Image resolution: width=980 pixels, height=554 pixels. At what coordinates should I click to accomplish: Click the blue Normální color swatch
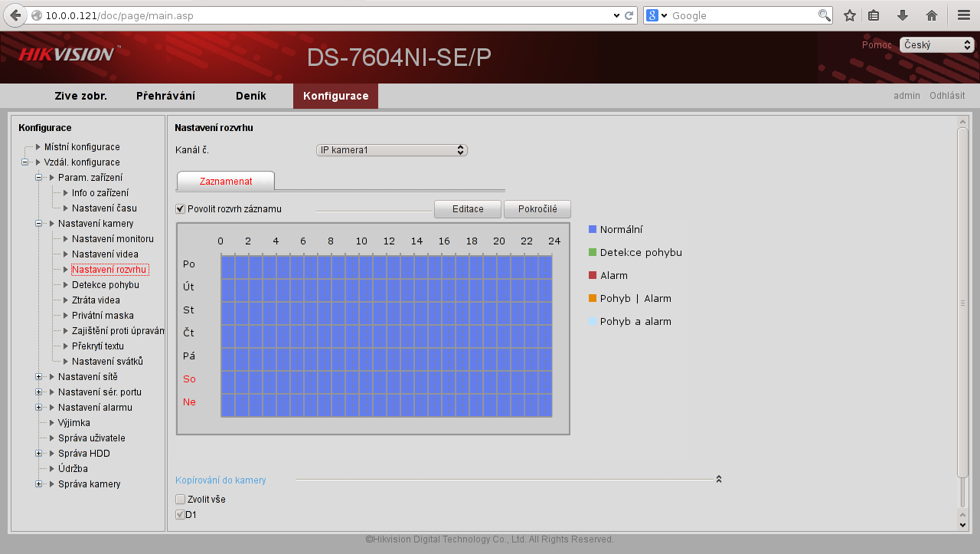click(593, 229)
